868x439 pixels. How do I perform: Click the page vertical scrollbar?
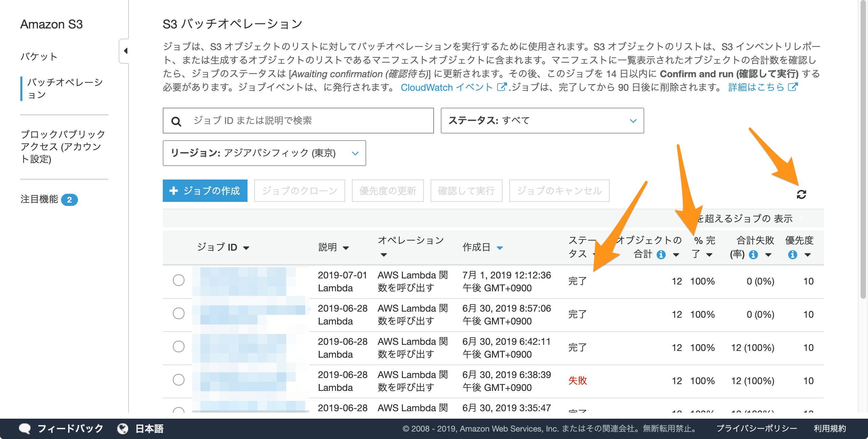(863, 149)
